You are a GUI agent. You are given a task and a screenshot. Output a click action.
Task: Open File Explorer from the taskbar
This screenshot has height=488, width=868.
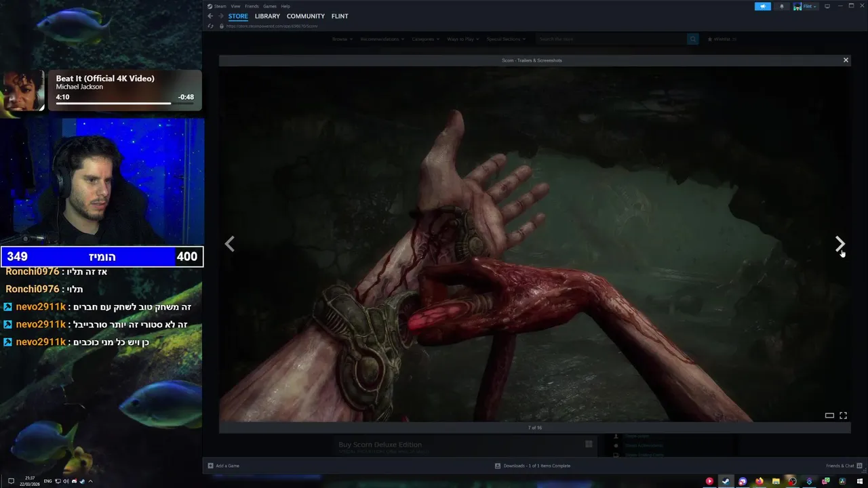click(x=776, y=481)
